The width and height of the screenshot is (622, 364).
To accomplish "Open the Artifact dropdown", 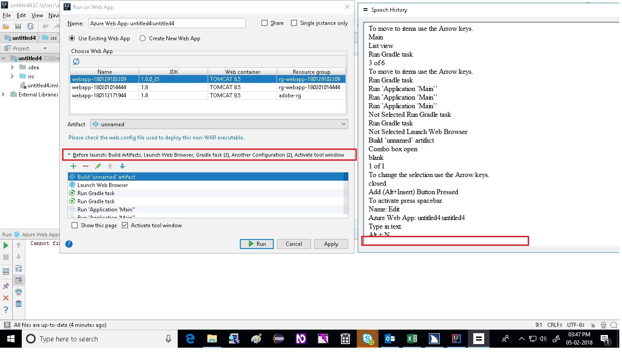I will pyautogui.click(x=343, y=124).
